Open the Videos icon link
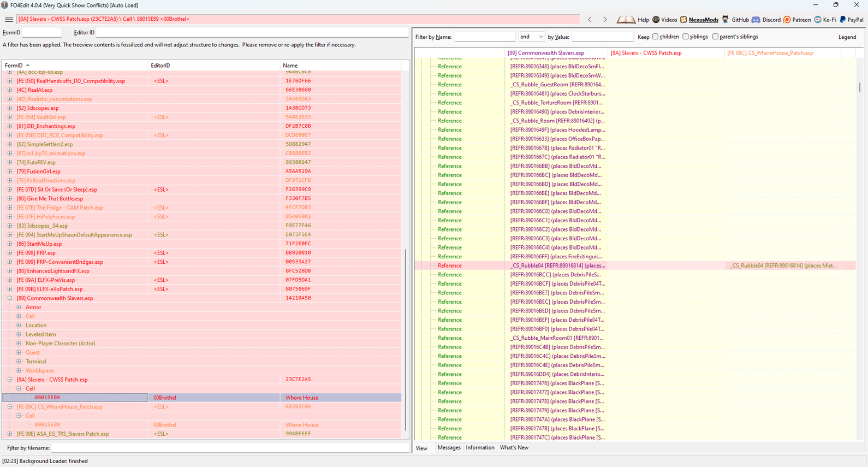Viewport: 868px width, 467px height. pos(656,20)
